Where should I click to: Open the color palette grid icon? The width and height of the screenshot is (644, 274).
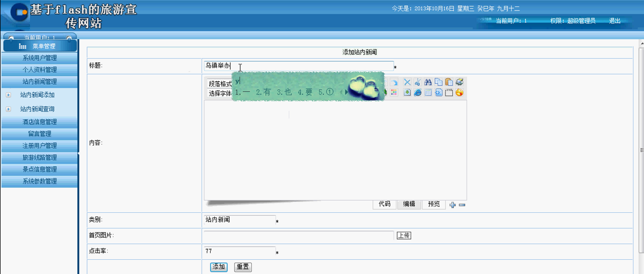click(x=394, y=92)
